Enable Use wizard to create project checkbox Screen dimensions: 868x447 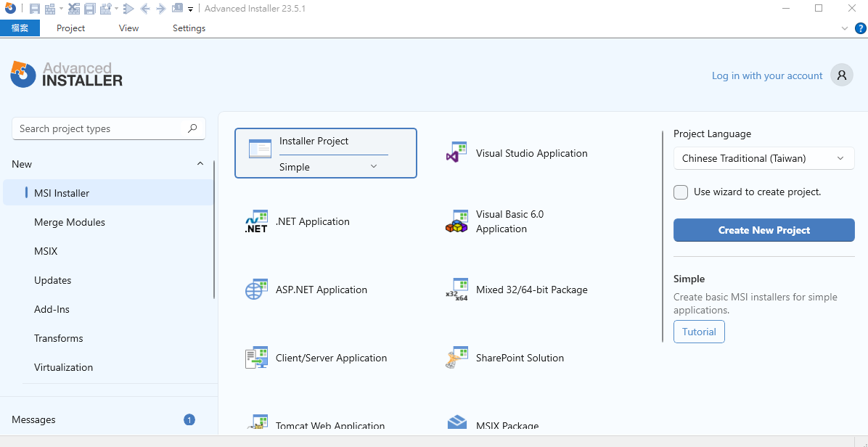coord(681,192)
